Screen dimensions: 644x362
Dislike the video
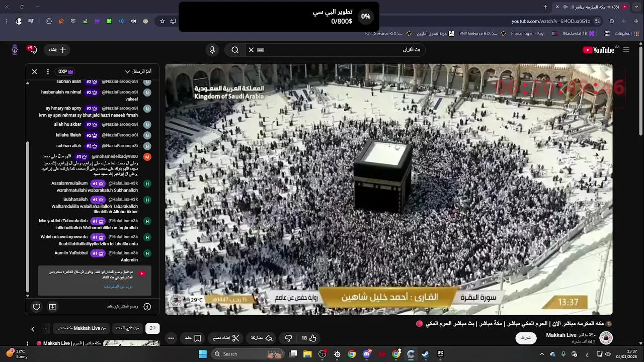(288, 338)
